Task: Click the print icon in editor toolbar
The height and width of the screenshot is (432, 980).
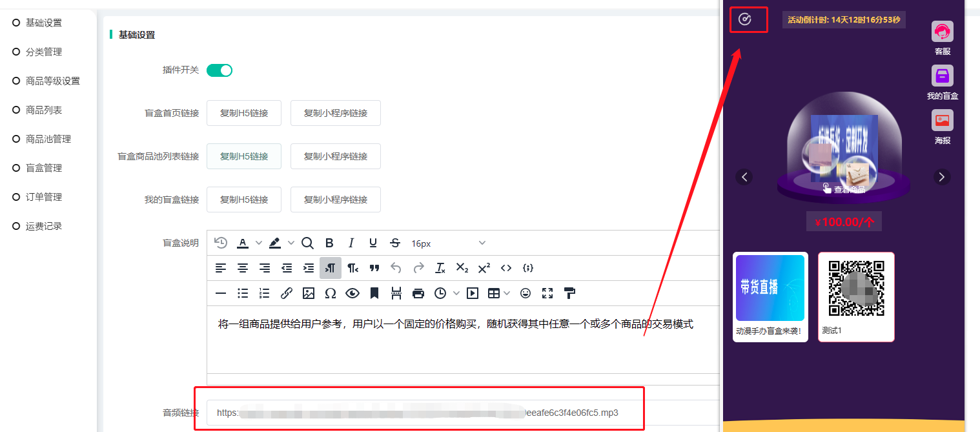Action: pos(418,293)
